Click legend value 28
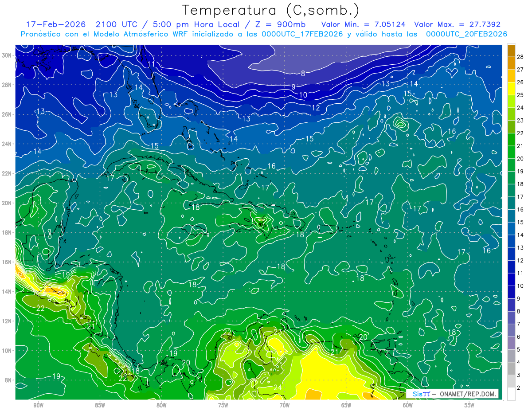 520,57
